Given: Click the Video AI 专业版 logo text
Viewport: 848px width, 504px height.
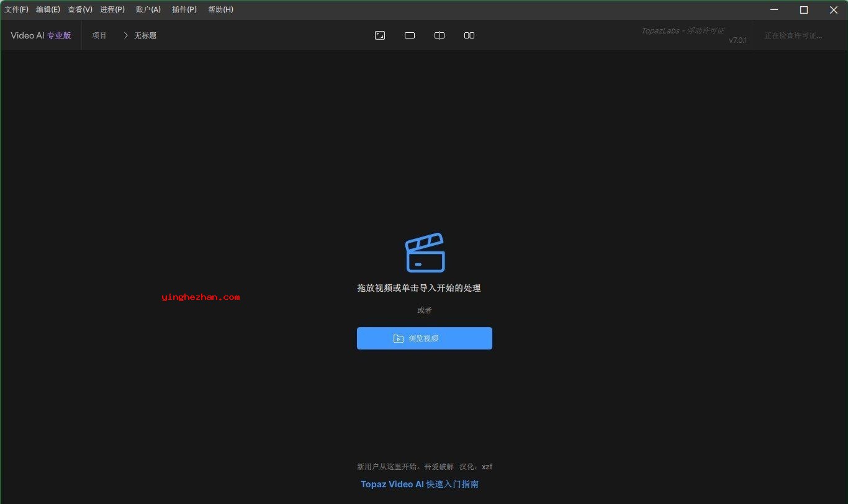Looking at the screenshot, I should (41, 35).
